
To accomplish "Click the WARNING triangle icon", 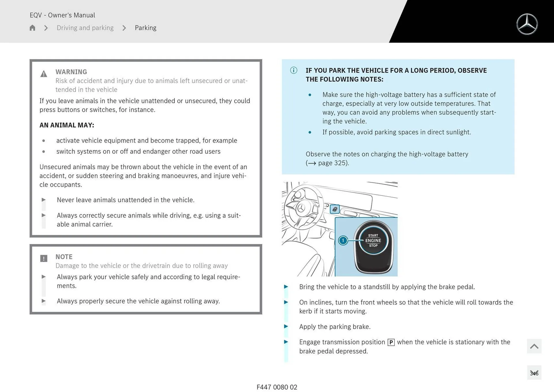I will [x=44, y=74].
